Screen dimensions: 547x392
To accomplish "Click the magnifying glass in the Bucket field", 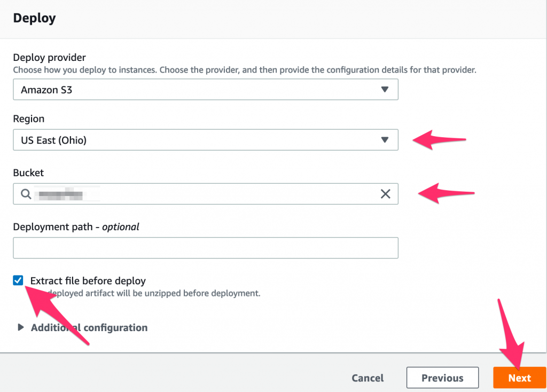I will click(26, 194).
